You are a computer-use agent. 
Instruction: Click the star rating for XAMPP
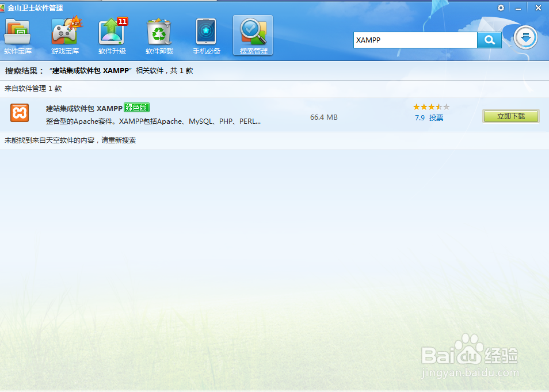click(432, 107)
